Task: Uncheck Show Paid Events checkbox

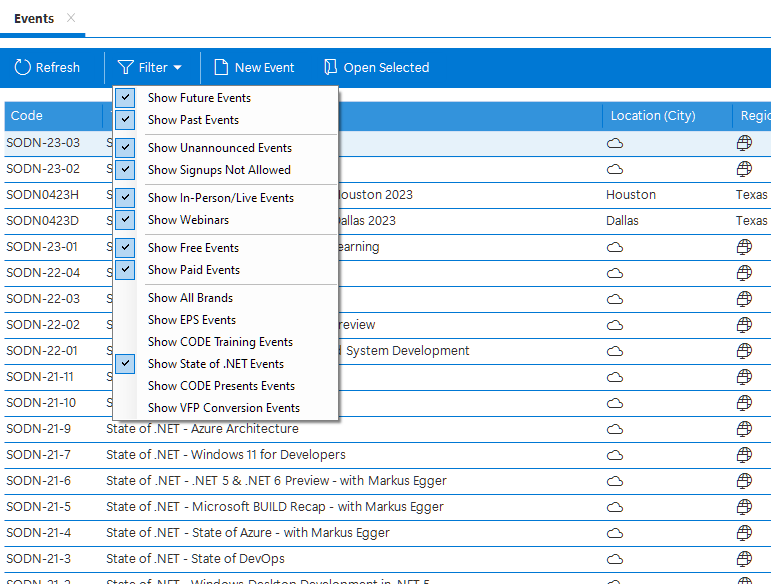Action: 125,270
